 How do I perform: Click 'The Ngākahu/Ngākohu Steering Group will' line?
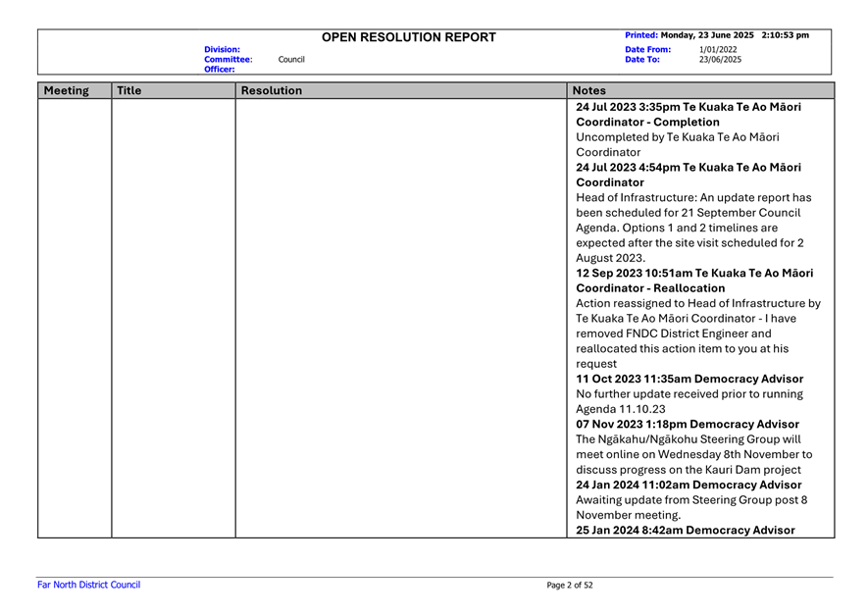click(x=689, y=439)
